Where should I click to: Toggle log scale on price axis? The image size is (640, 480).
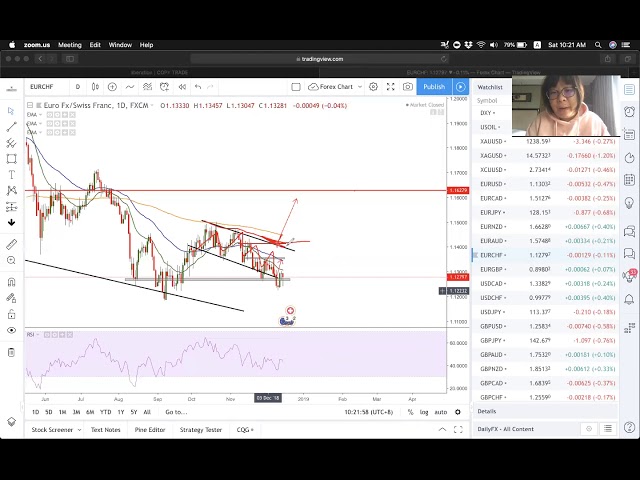424,412
